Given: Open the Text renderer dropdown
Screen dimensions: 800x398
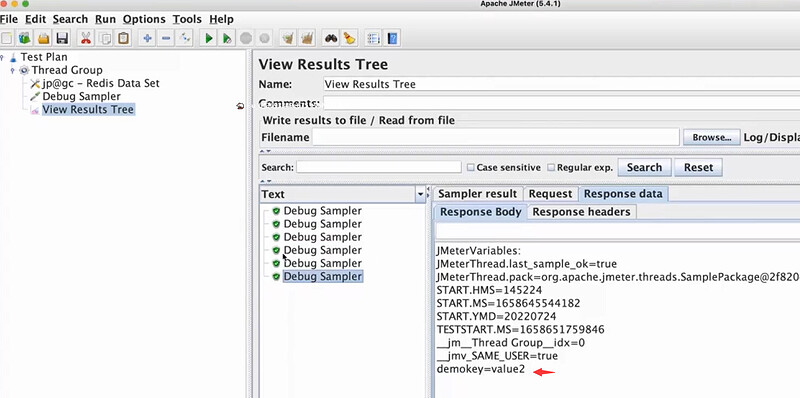Looking at the screenshot, I should (420, 194).
